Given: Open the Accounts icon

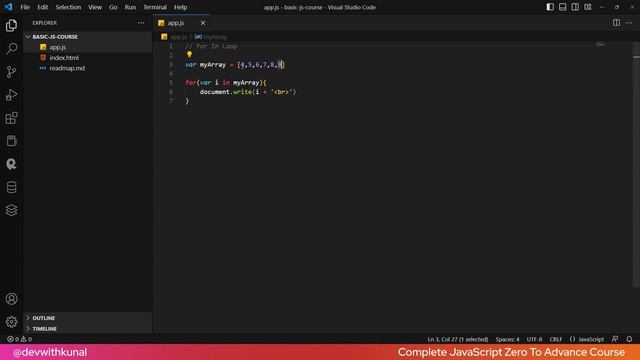Looking at the screenshot, I should 11,299.
